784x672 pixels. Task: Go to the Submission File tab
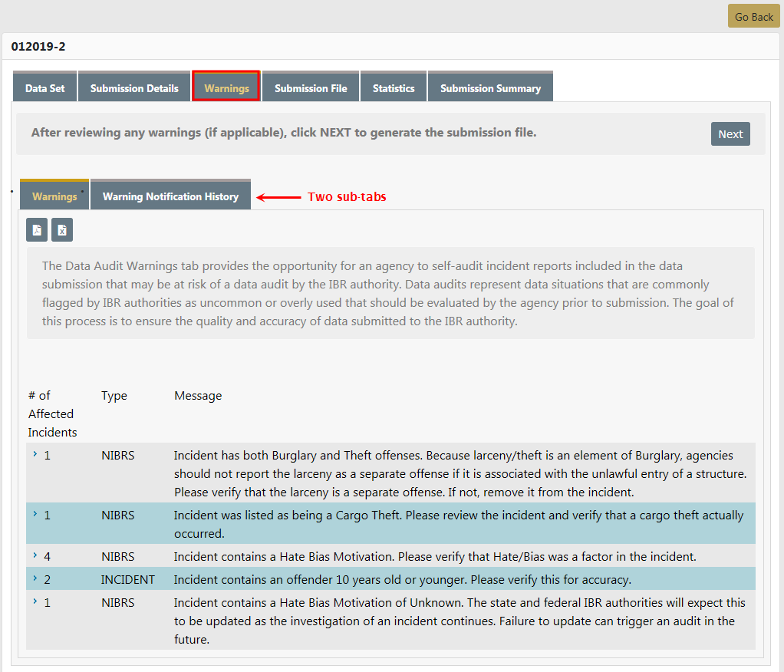click(311, 88)
